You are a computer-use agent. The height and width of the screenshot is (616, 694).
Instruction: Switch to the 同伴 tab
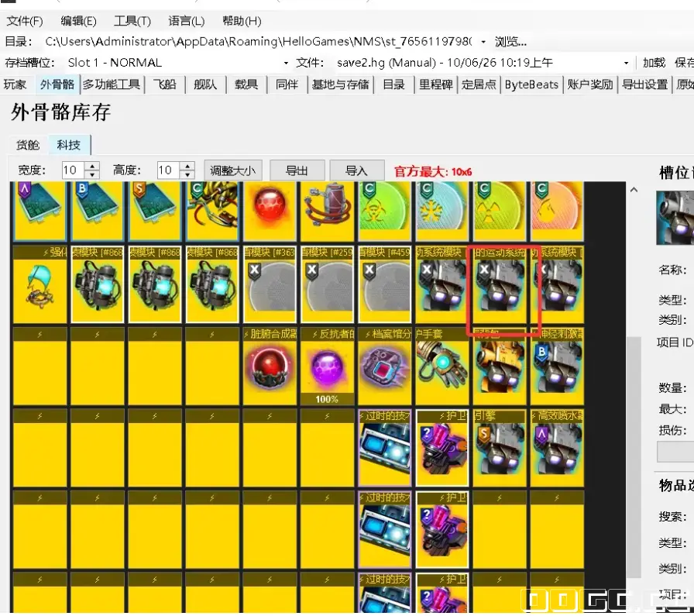(x=287, y=84)
